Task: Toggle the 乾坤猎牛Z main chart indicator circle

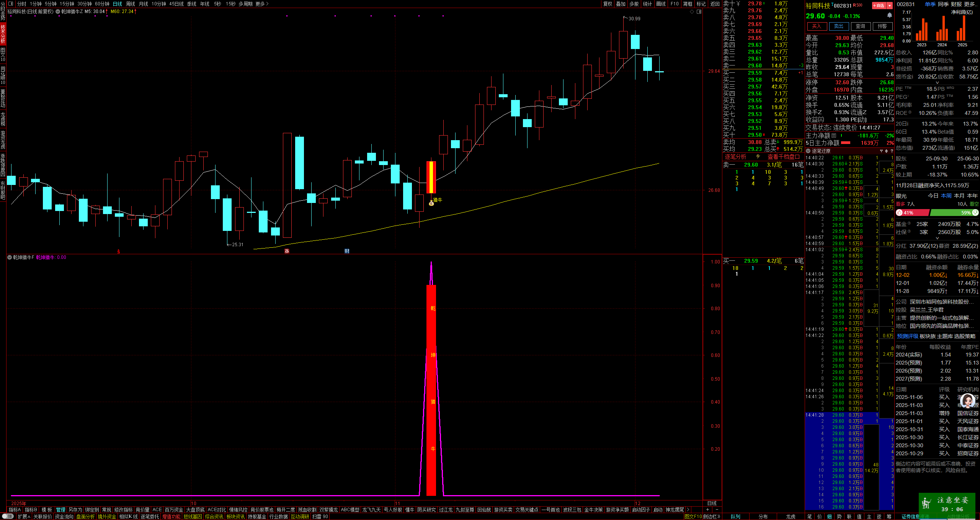Action: pyautogui.click(x=58, y=11)
